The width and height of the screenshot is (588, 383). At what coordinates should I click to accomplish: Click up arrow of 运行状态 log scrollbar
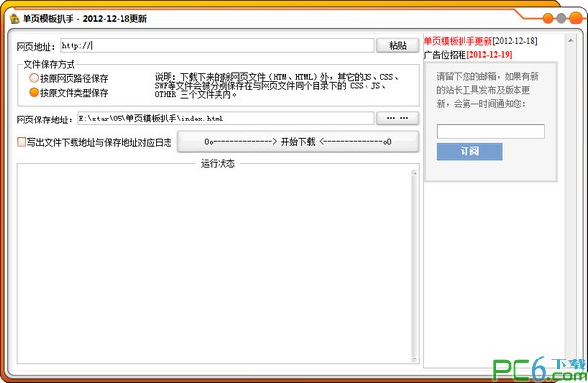pyautogui.click(x=415, y=173)
